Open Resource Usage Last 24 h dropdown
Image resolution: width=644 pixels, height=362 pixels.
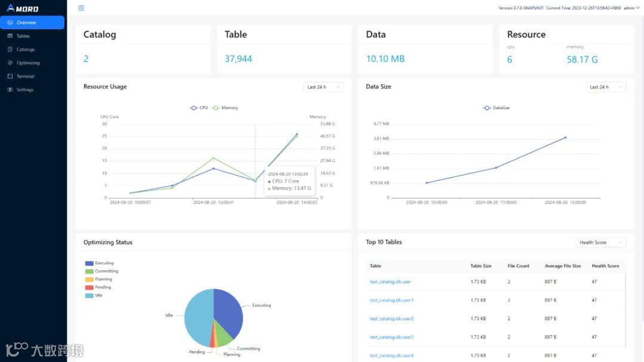[x=323, y=87]
